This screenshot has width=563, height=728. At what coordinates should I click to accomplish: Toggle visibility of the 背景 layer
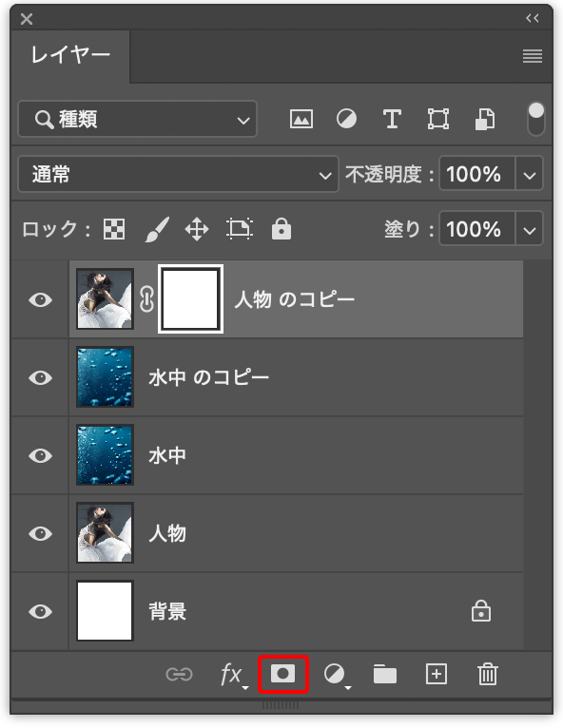click(40, 612)
